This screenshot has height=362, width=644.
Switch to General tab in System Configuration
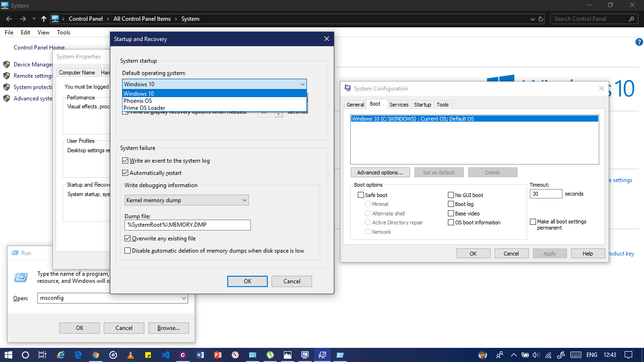click(355, 105)
